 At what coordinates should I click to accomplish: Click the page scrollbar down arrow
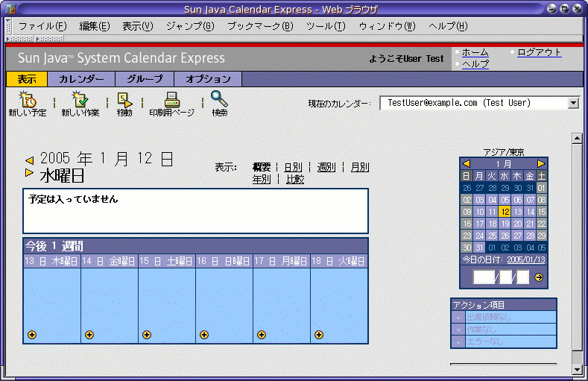pos(577,369)
